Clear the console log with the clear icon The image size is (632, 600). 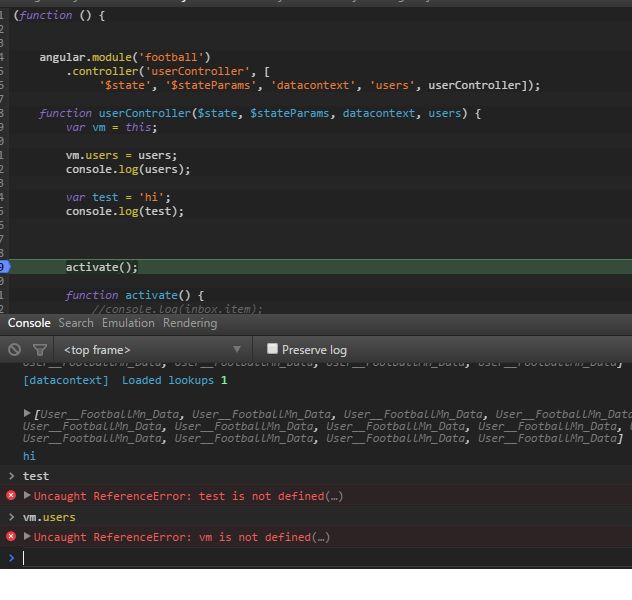(15, 349)
